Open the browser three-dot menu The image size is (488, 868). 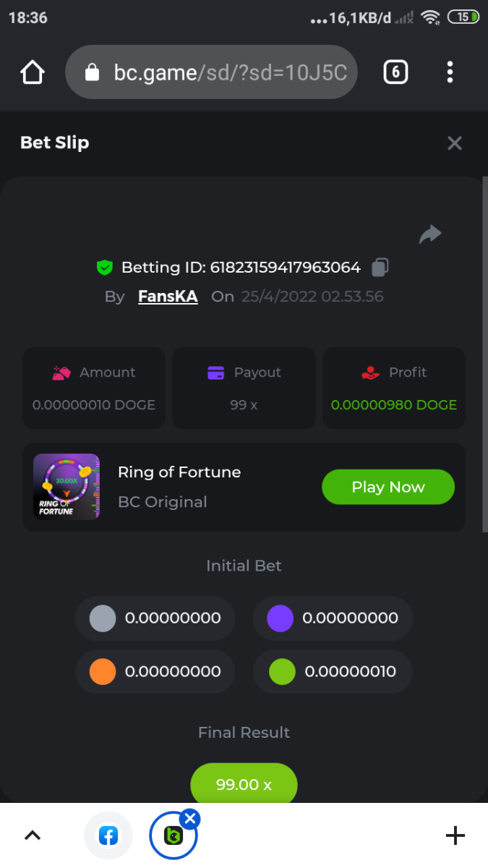point(450,72)
